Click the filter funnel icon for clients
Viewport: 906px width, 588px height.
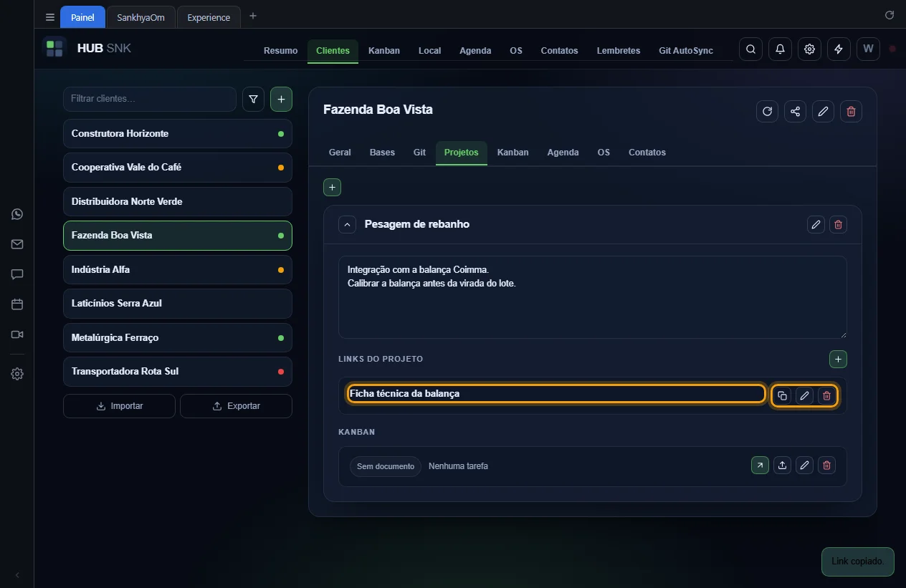[253, 100]
